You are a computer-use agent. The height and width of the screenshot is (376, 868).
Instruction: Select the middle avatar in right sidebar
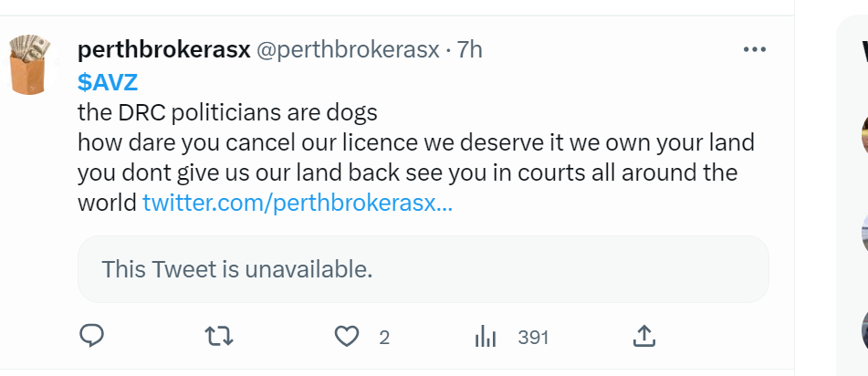click(x=863, y=233)
